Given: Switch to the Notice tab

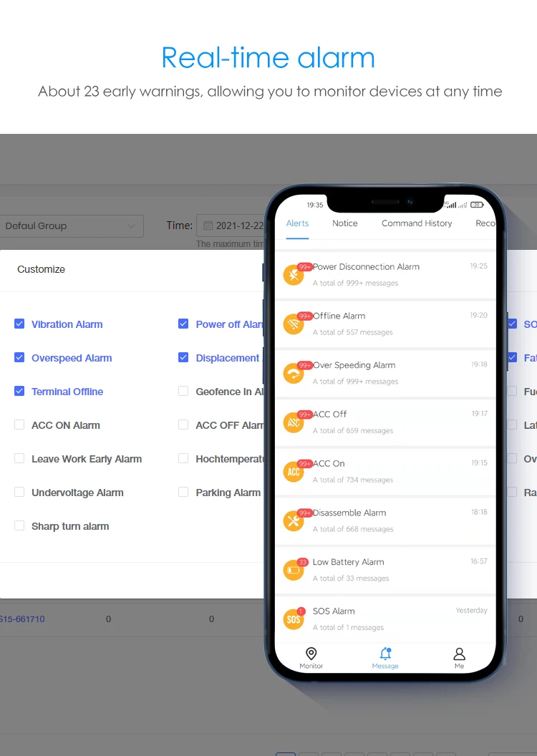Looking at the screenshot, I should click(x=344, y=223).
